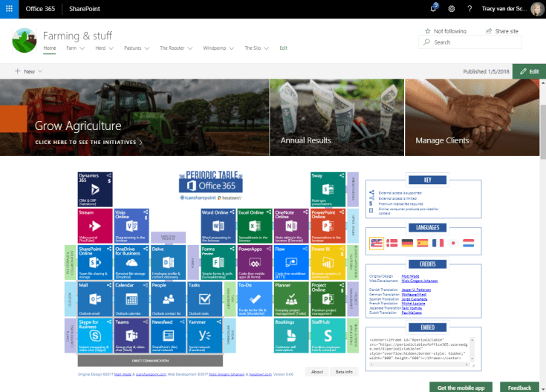Image resolution: width=546 pixels, height=392 pixels.
Task: Open the settings gear in header
Action: [x=452, y=9]
